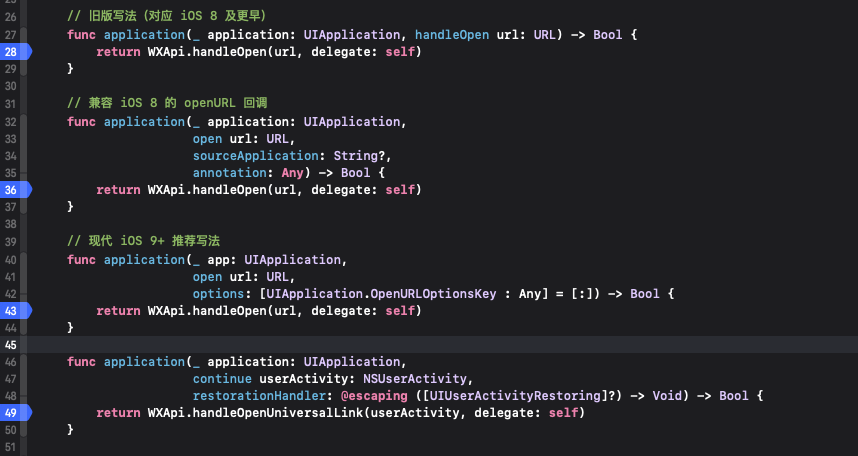
Task: Click line number 40 in the gutter
Action: coord(10,259)
